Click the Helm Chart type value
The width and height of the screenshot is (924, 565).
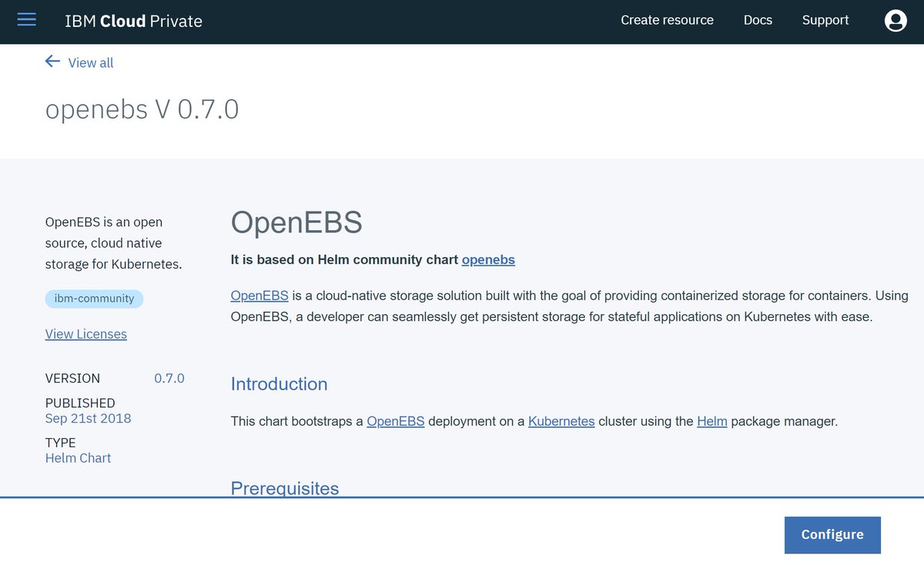(x=79, y=458)
